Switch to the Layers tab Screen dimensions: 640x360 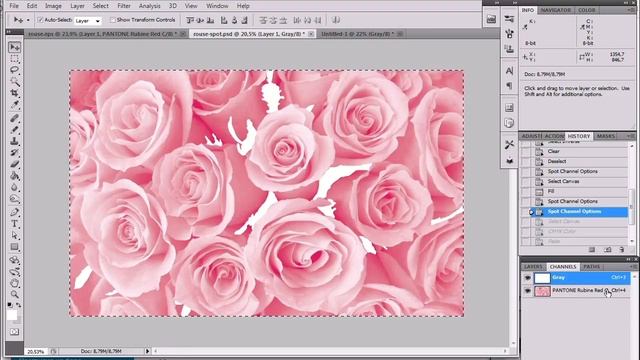tap(533, 267)
